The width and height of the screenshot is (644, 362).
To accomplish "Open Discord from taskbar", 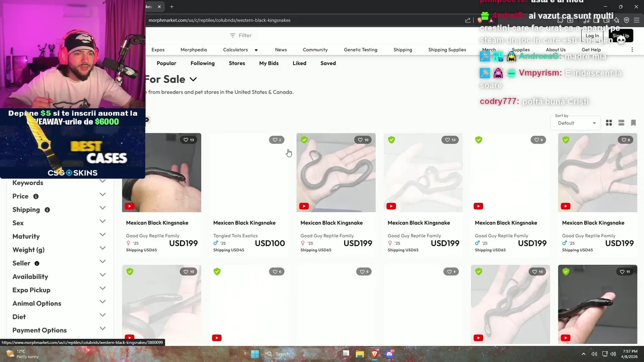I will (x=389, y=354).
